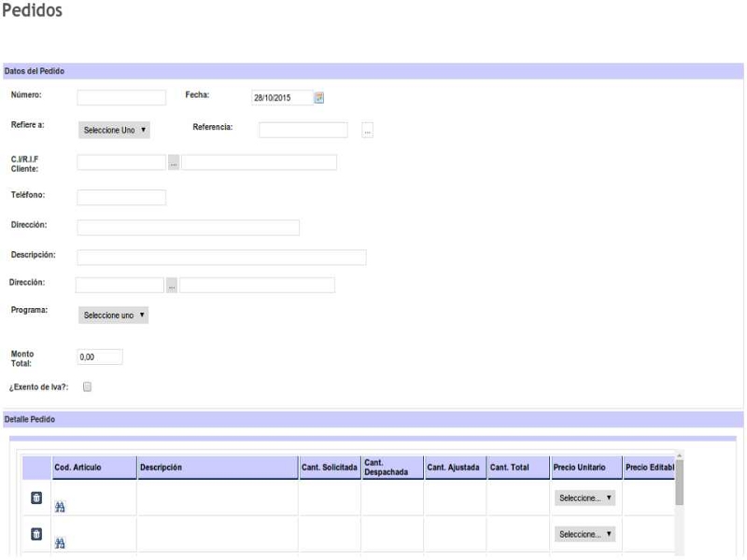
Task: Expand second row Precio Unitario dropdown
Action: click(x=585, y=534)
